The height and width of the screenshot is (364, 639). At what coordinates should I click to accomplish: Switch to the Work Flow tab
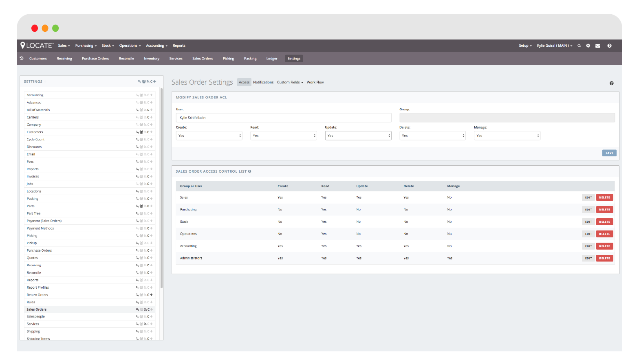(x=315, y=82)
